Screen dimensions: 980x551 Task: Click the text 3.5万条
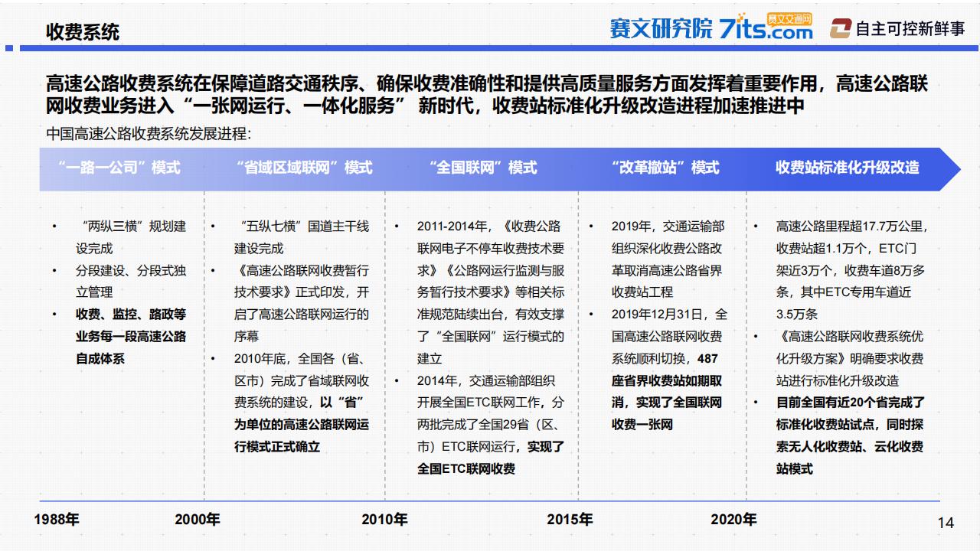797,314
